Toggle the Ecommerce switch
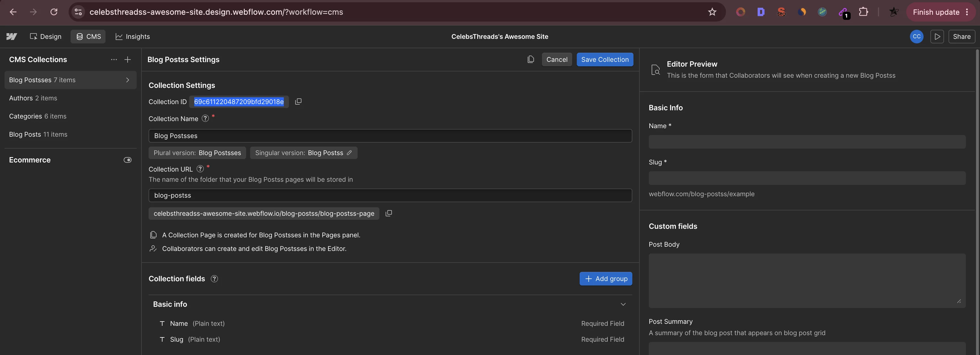The width and height of the screenshot is (980, 355). 127,160
